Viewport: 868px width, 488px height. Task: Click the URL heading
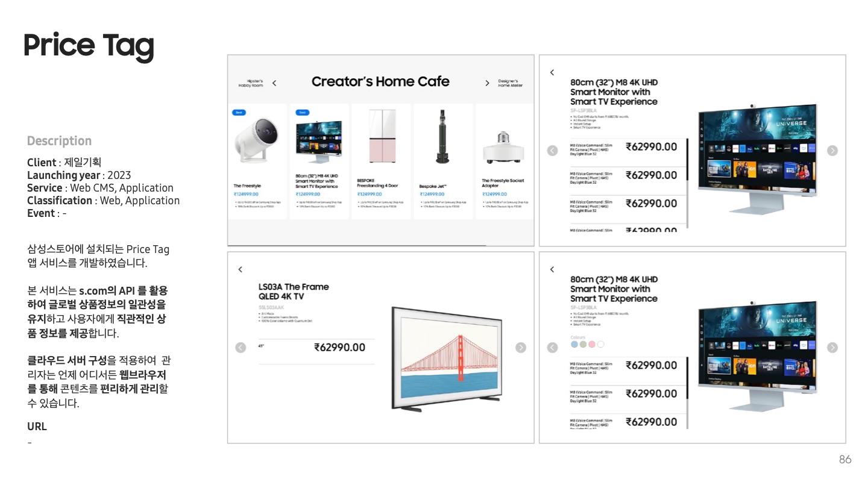[37, 427]
